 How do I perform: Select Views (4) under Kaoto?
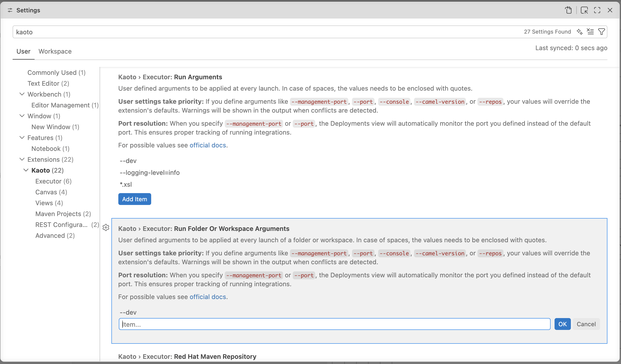point(49,203)
